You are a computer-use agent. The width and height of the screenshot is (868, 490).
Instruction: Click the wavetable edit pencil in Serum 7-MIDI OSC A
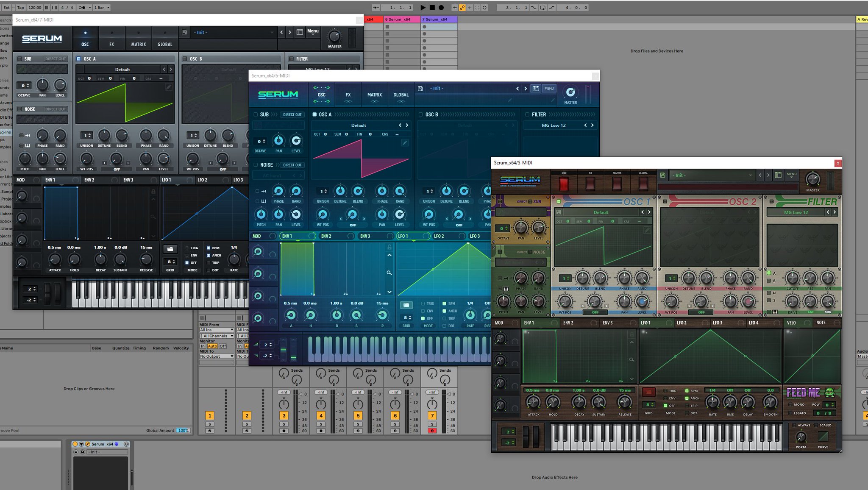169,87
